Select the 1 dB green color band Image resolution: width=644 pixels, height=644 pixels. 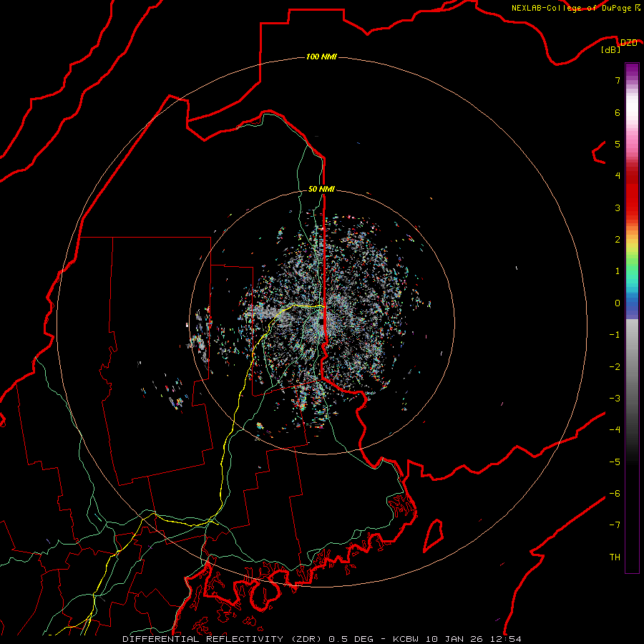[x=632, y=270]
